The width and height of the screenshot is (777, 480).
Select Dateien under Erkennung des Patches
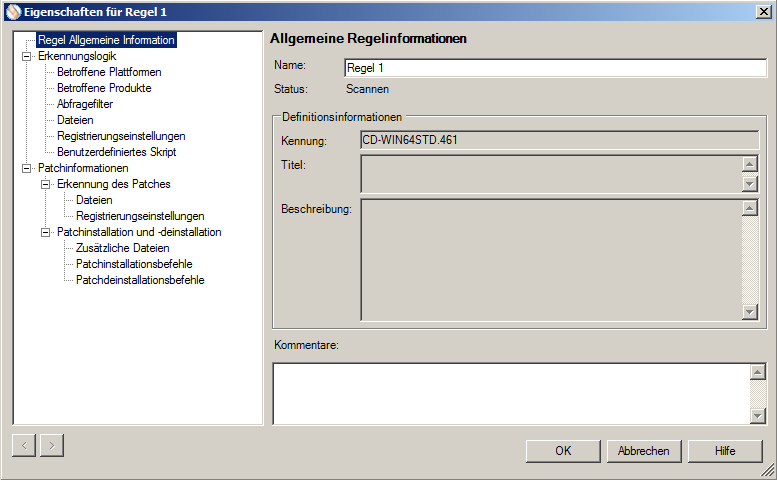pos(94,200)
